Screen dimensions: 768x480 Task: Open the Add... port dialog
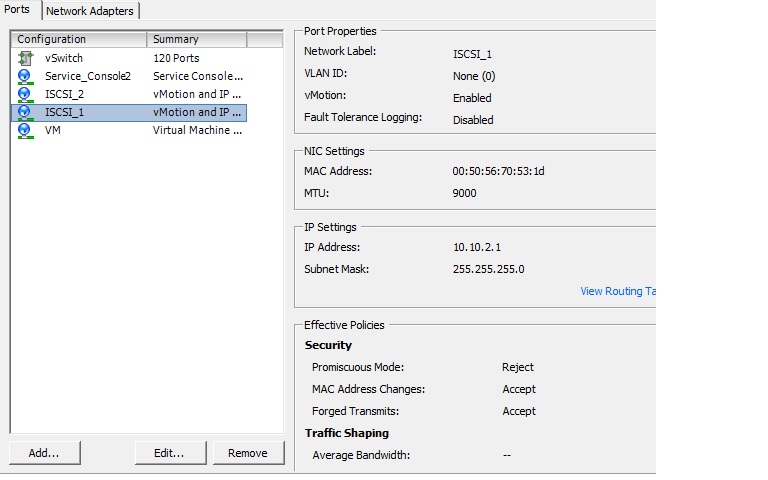click(x=44, y=453)
